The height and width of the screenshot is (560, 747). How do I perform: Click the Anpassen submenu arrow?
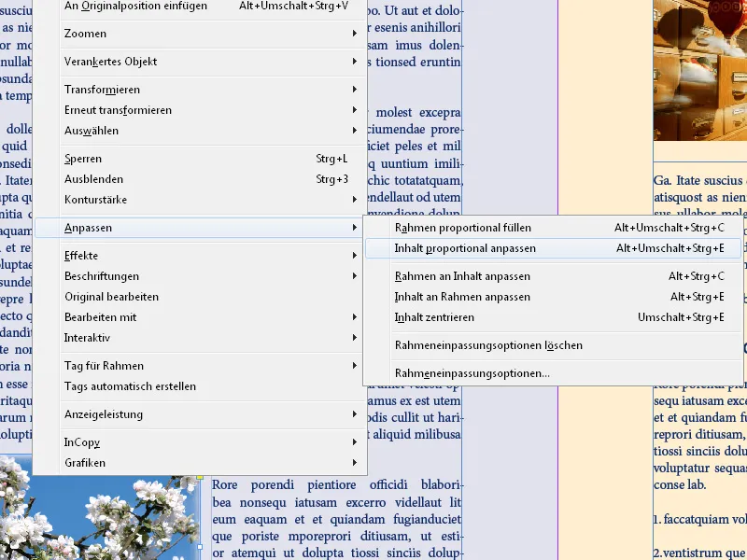(x=355, y=227)
